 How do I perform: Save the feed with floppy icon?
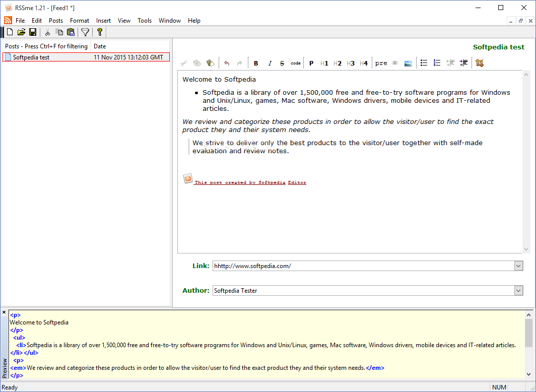click(x=33, y=32)
